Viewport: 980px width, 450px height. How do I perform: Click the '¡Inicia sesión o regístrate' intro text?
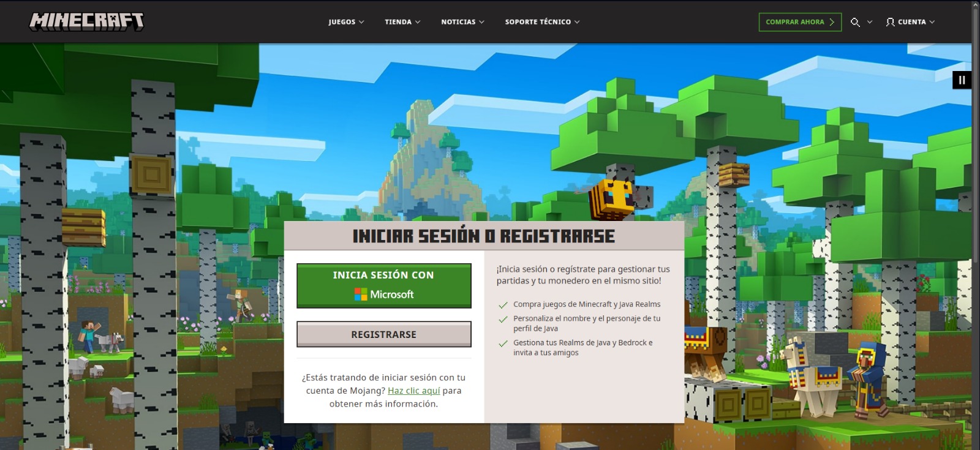pyautogui.click(x=583, y=275)
